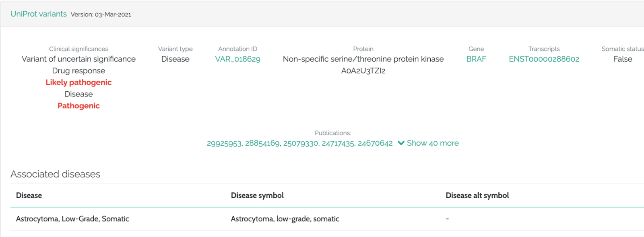This screenshot has height=237, width=644.
Task: Click the Associated diseases heading
Action: 56,174
